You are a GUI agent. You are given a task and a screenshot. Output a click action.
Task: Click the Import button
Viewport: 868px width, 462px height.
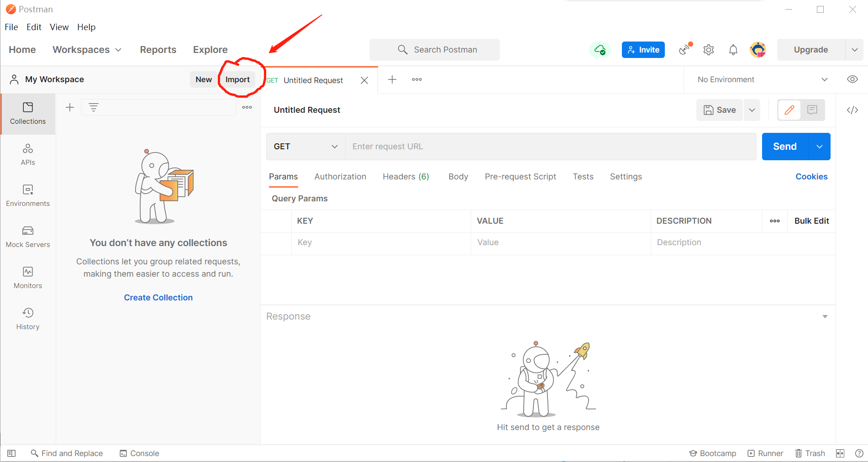[237, 79]
